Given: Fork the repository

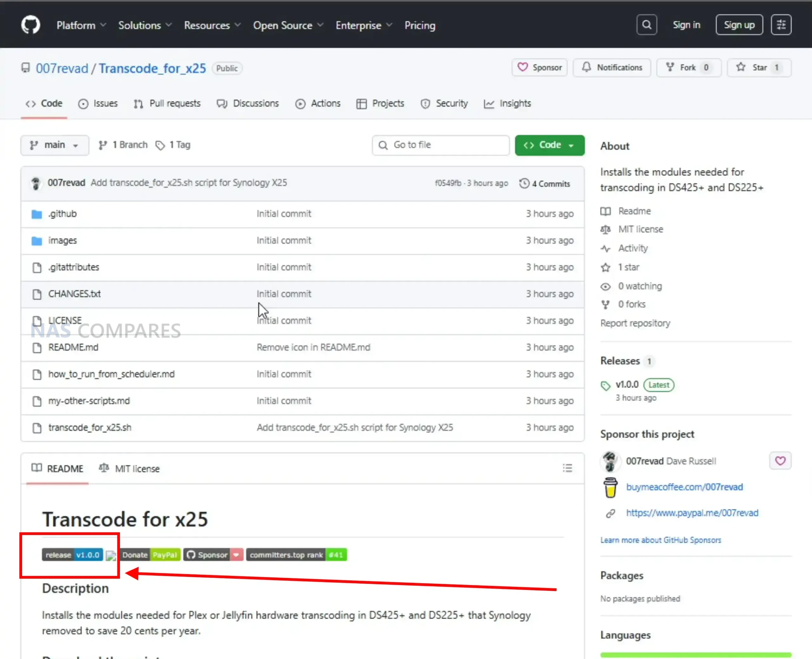Looking at the screenshot, I should point(688,68).
